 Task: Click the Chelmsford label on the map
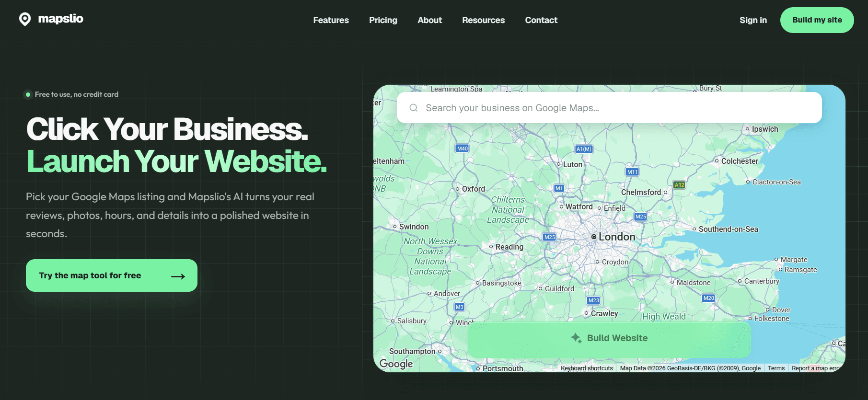(641, 192)
